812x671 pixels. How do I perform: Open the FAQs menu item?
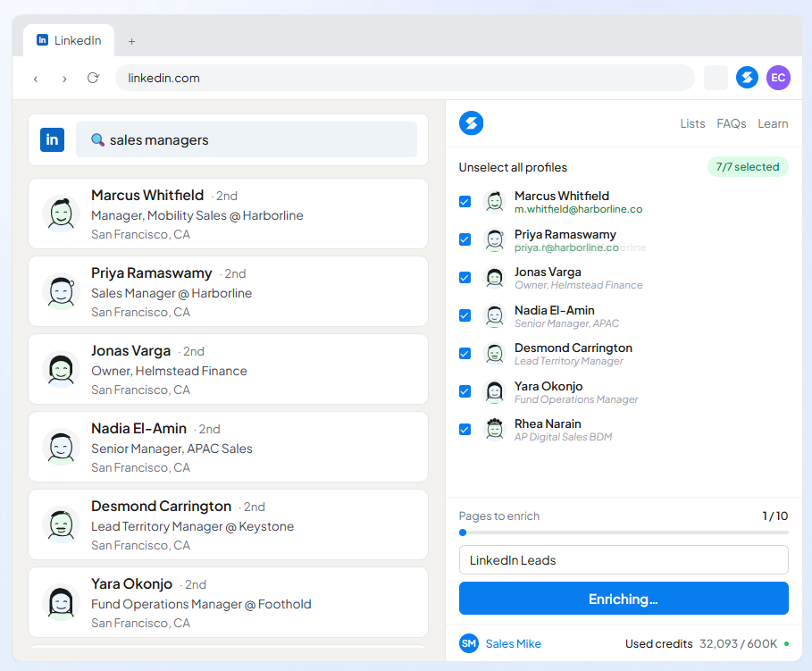(x=732, y=123)
